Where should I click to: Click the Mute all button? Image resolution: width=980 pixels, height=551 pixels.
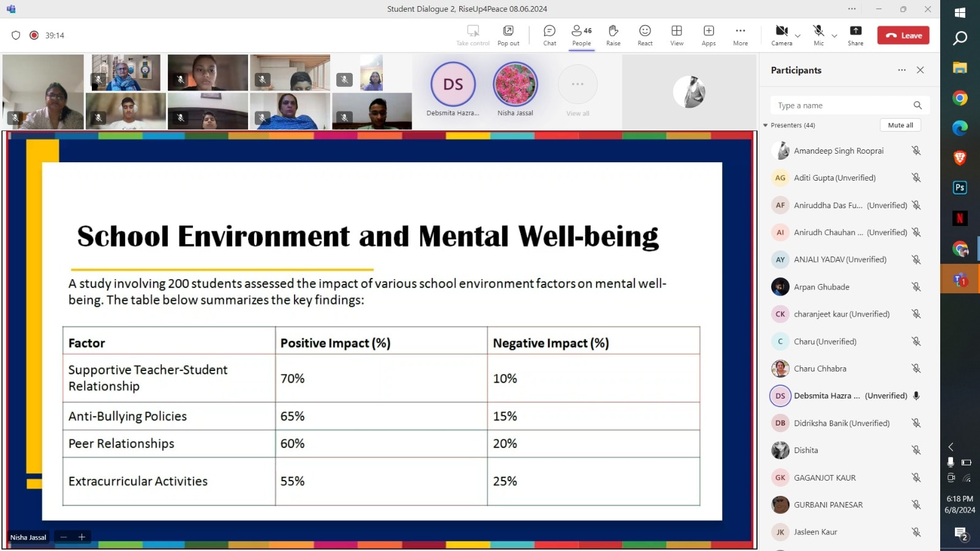pos(900,125)
